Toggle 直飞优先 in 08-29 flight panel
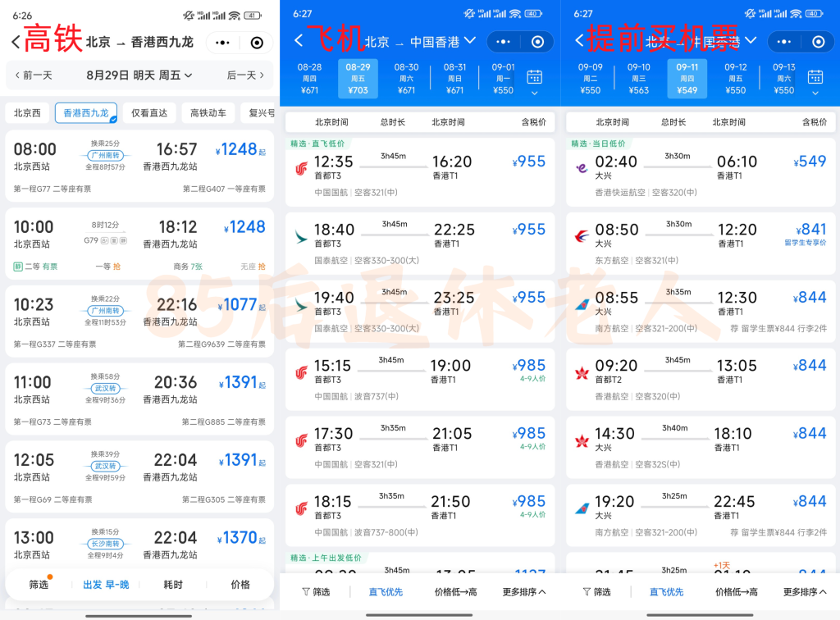The width and height of the screenshot is (840, 620). (x=386, y=591)
